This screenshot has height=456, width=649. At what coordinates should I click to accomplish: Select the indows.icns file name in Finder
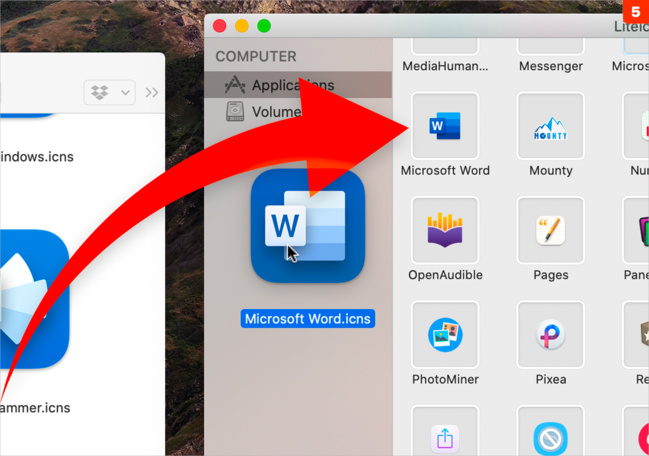[x=37, y=156]
